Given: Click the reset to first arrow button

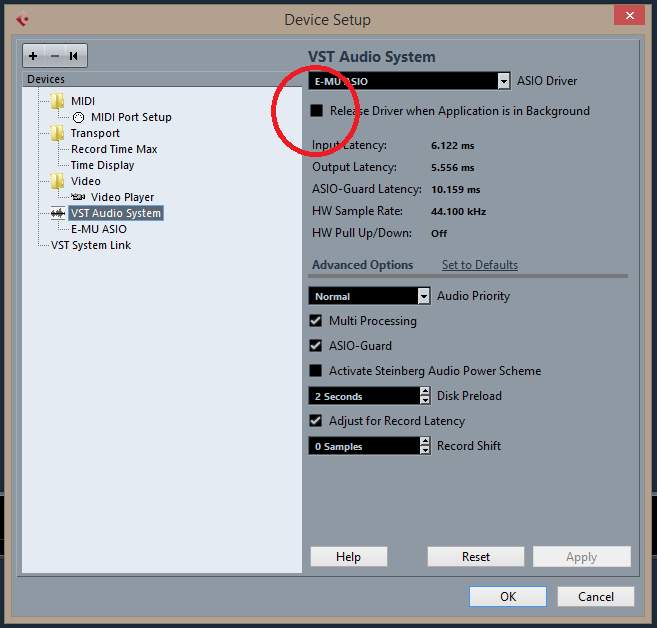Looking at the screenshot, I should click(x=74, y=56).
